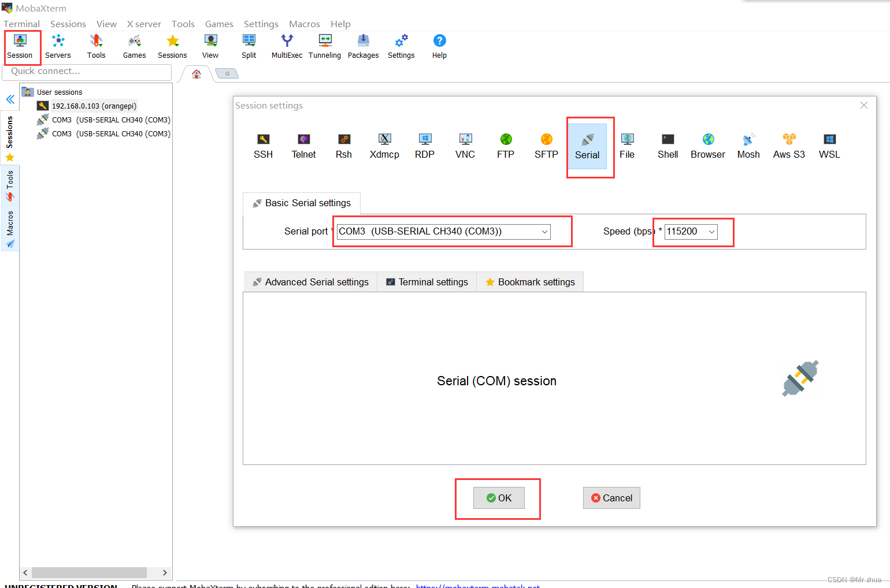
Task: Switch to Advanced Serial settings tab
Action: tap(310, 282)
